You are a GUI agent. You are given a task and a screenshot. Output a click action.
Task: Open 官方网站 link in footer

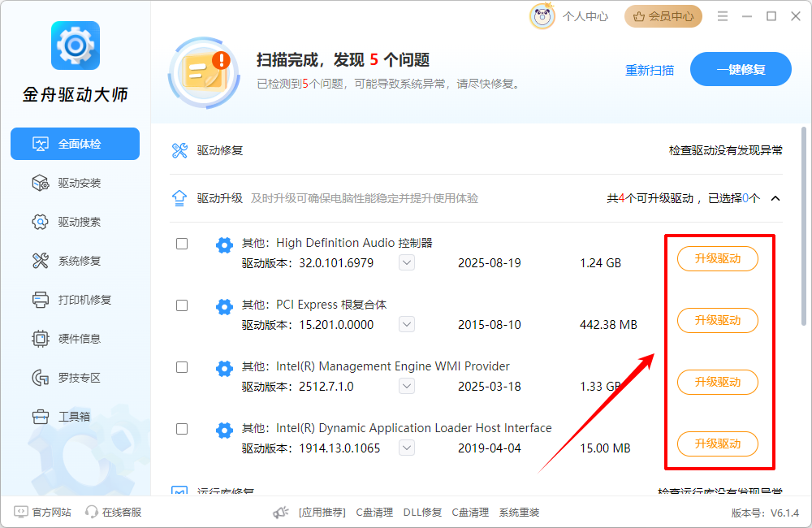pos(42,512)
